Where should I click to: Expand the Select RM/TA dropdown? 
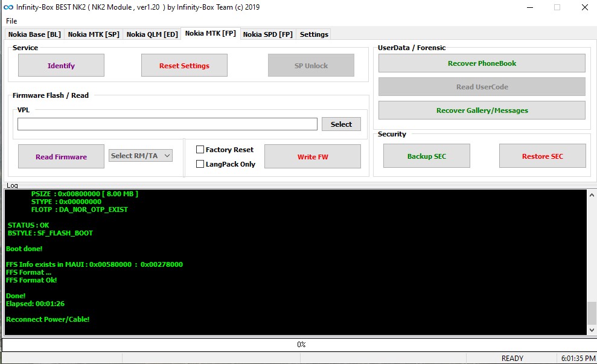141,155
